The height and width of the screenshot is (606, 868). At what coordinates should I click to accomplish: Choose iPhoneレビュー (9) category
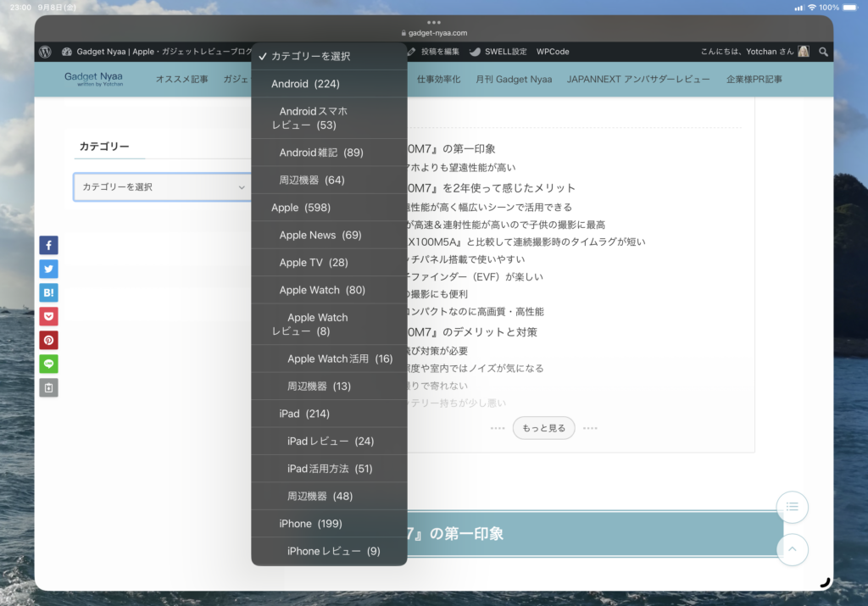coord(330,551)
